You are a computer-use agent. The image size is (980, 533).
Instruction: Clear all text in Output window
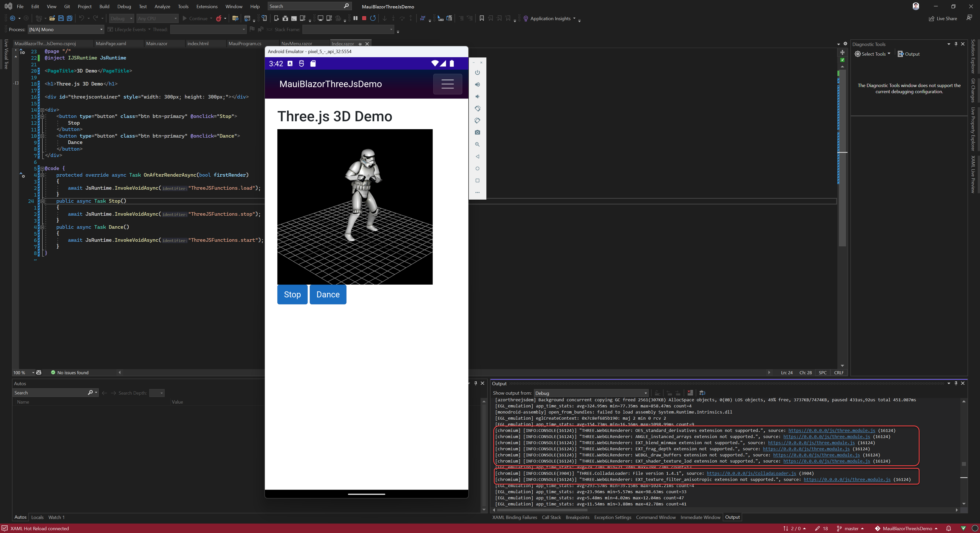[x=690, y=393]
